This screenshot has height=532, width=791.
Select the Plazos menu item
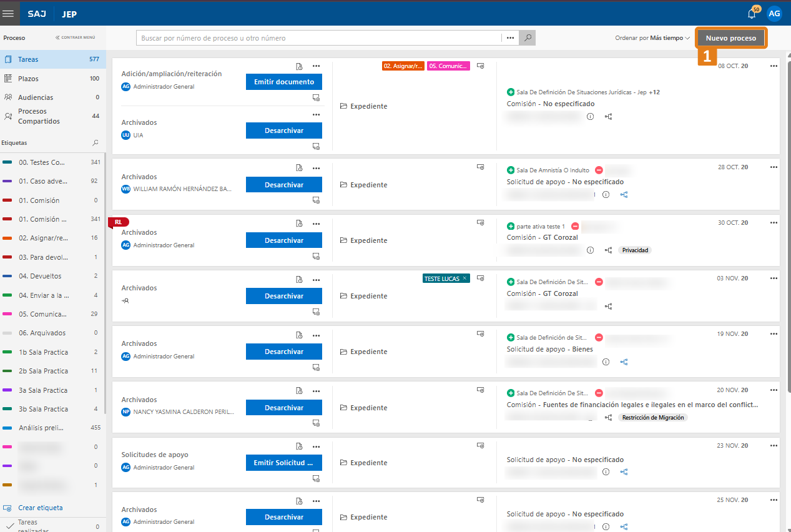point(28,79)
